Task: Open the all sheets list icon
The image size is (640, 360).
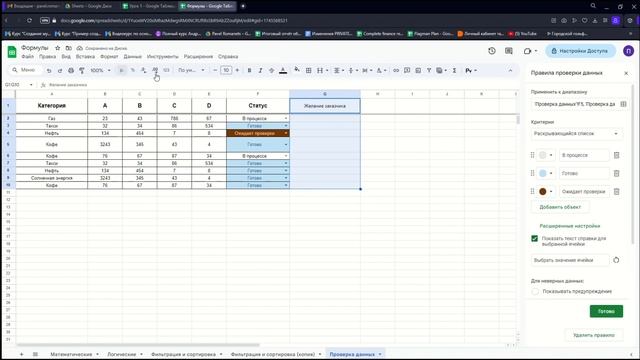Action: pyautogui.click(x=36, y=354)
